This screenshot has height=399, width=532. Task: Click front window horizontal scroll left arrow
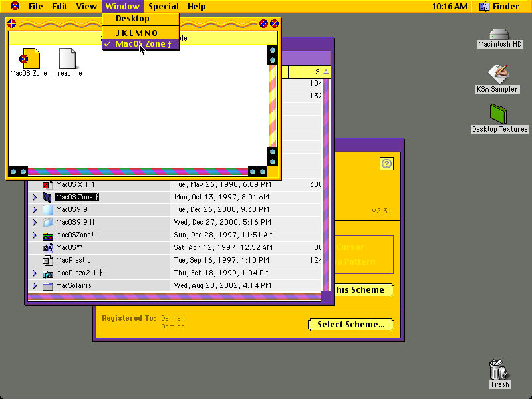point(13,172)
